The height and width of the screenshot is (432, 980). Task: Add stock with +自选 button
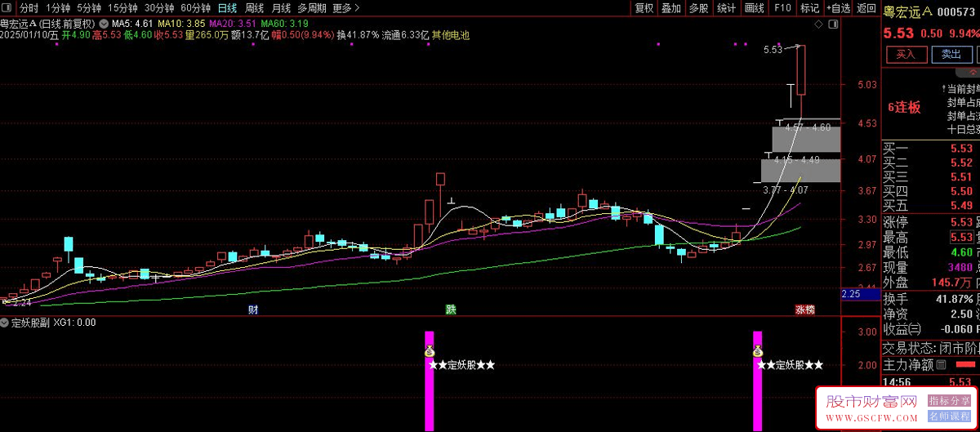click(838, 8)
